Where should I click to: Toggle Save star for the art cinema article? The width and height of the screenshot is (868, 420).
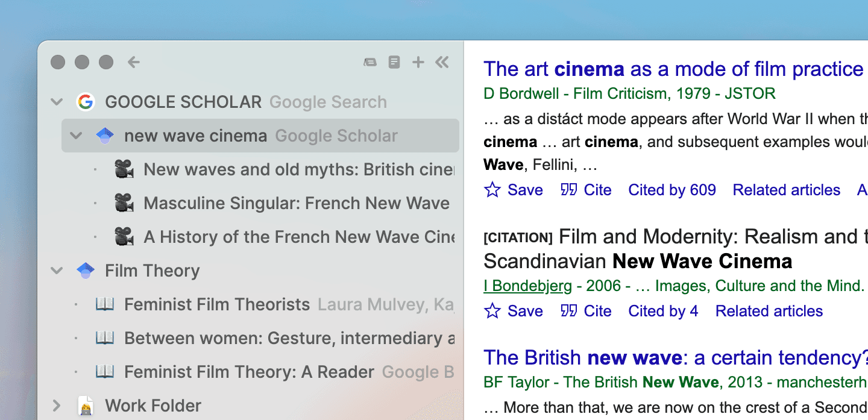point(492,190)
